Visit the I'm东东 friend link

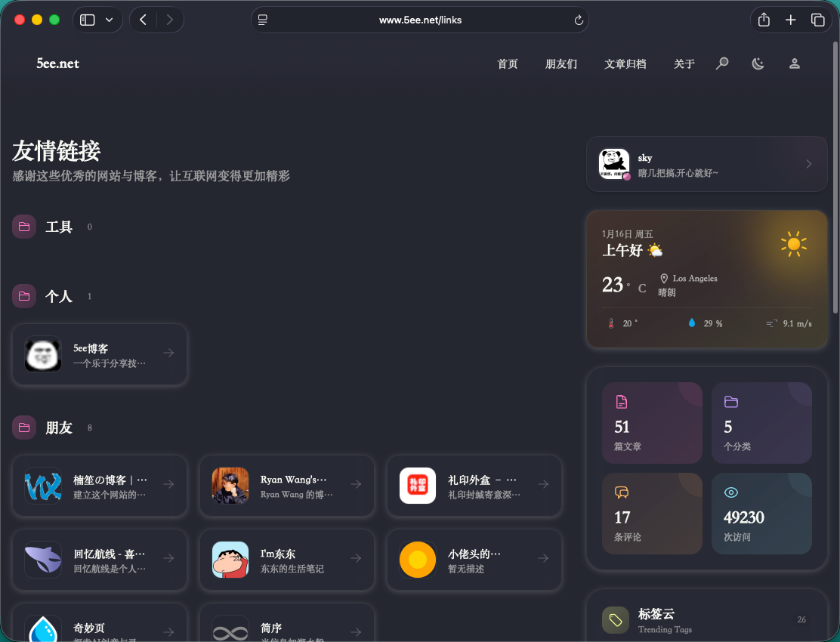point(287,560)
